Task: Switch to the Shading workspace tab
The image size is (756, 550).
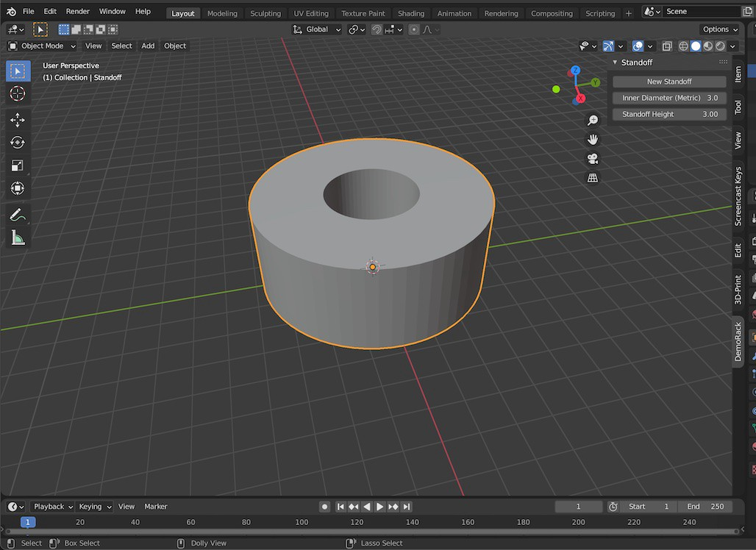Action: (x=411, y=13)
